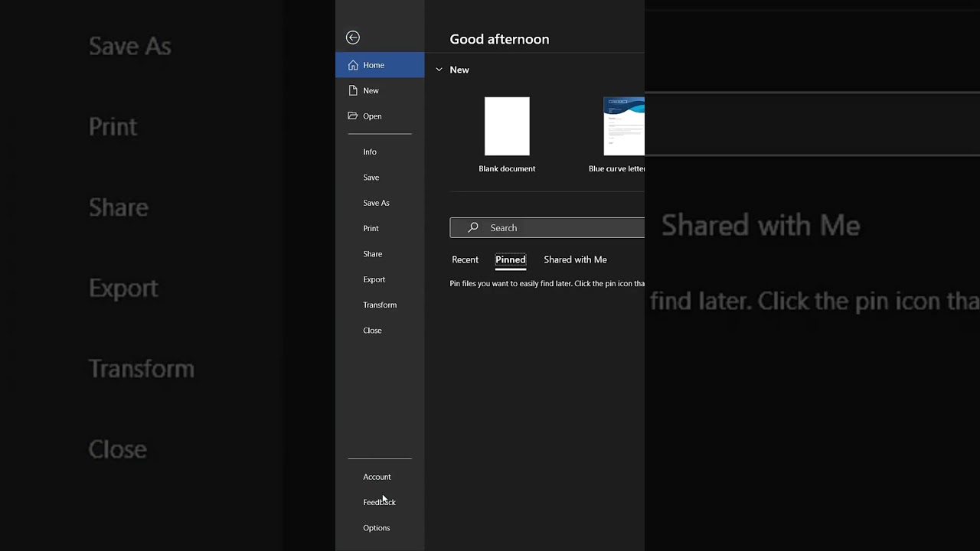Click the New document page icon
980x551 pixels.
pos(353,90)
